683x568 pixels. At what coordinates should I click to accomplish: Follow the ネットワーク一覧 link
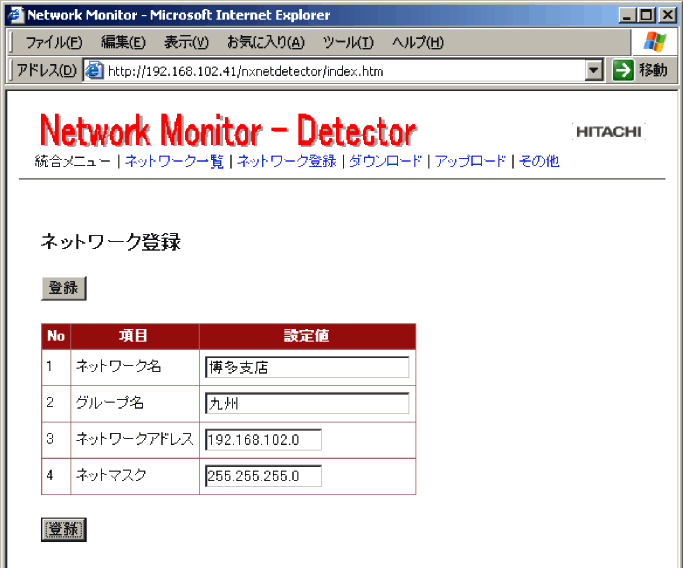point(174,161)
